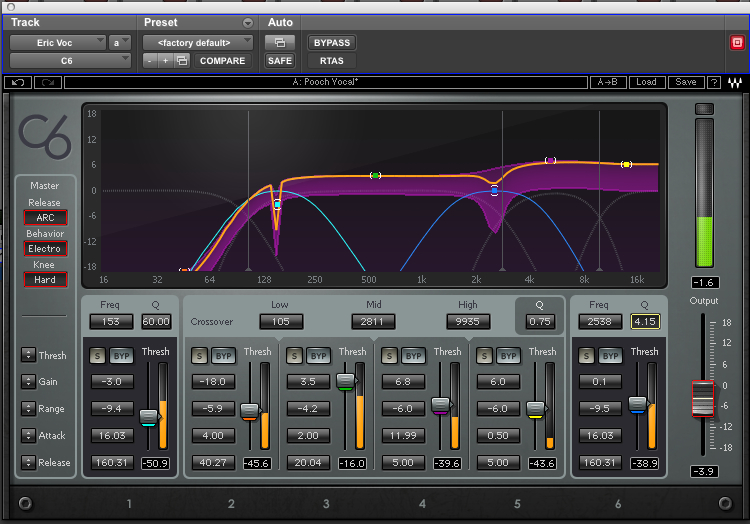Click the Range master stepper arrows
The image size is (750, 524).
[x=28, y=408]
